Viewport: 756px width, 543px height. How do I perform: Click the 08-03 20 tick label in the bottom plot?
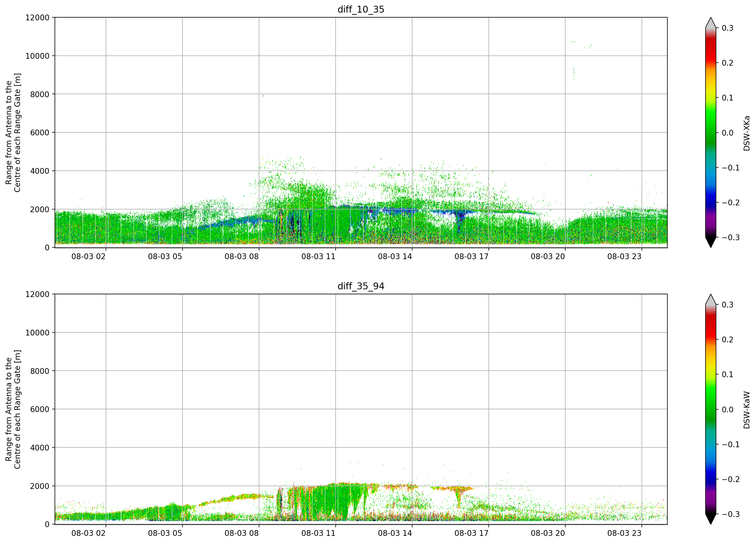[548, 533]
